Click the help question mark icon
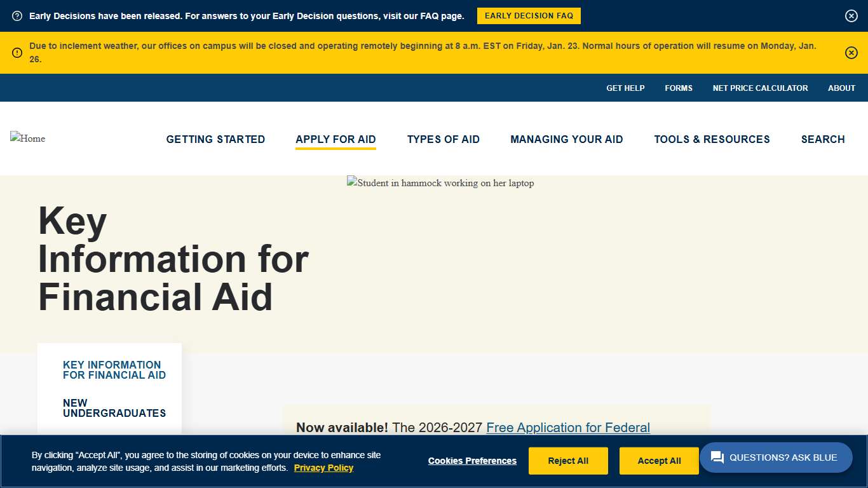The width and height of the screenshot is (868, 488). 17,16
